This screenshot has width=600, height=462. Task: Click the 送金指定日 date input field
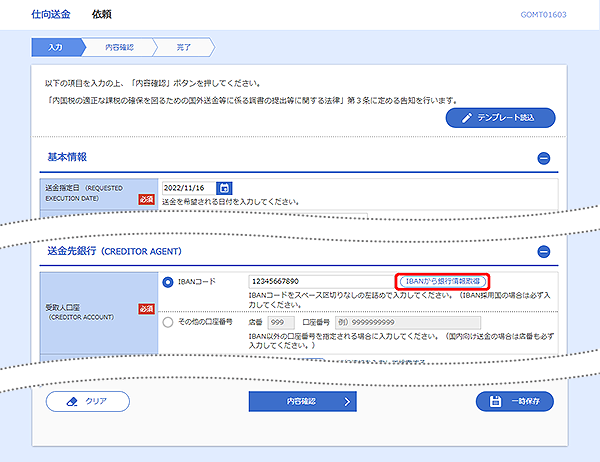click(189, 188)
